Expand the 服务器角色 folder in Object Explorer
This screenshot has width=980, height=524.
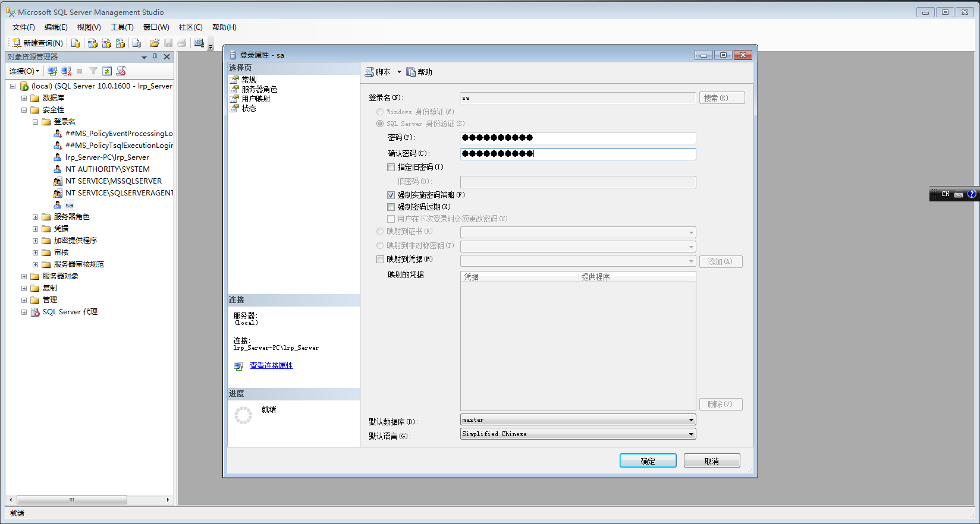(35, 217)
